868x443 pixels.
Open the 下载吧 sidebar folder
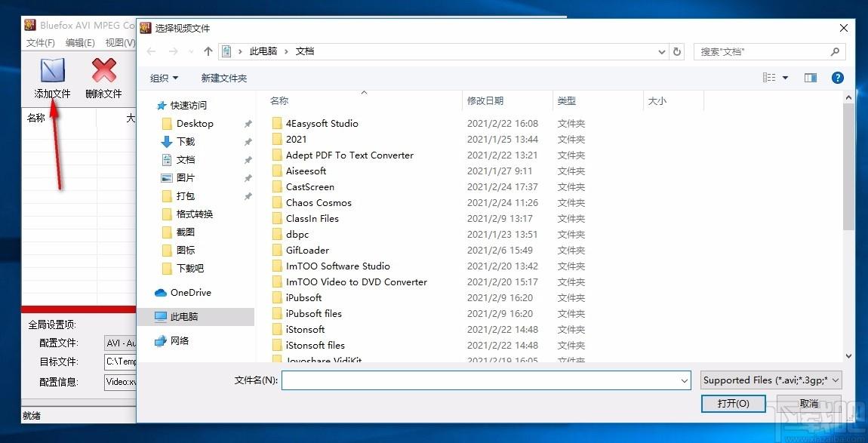click(190, 269)
